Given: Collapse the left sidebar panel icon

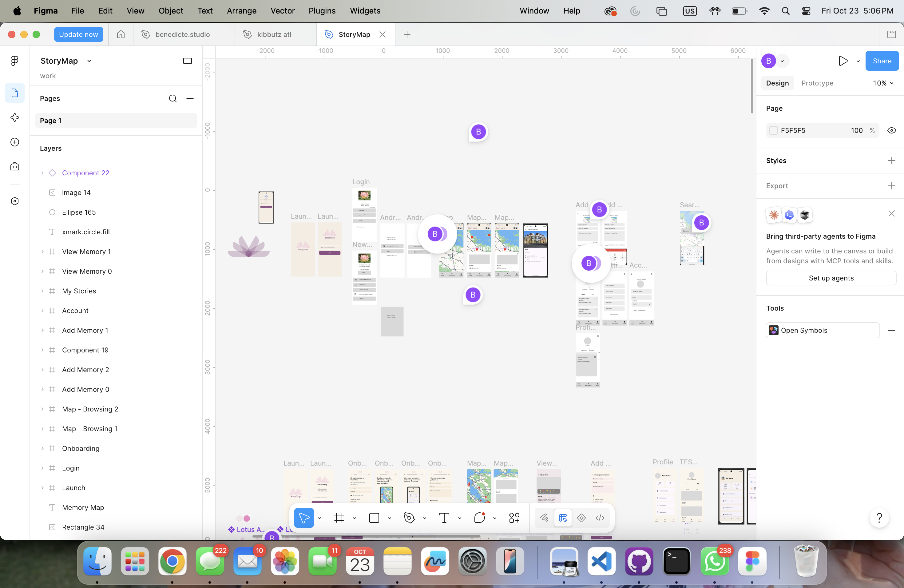Looking at the screenshot, I should click(x=187, y=61).
